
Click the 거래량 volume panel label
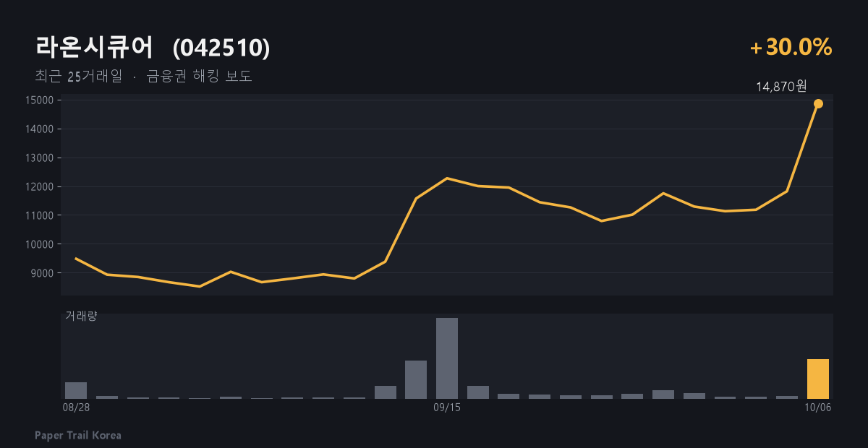81,316
